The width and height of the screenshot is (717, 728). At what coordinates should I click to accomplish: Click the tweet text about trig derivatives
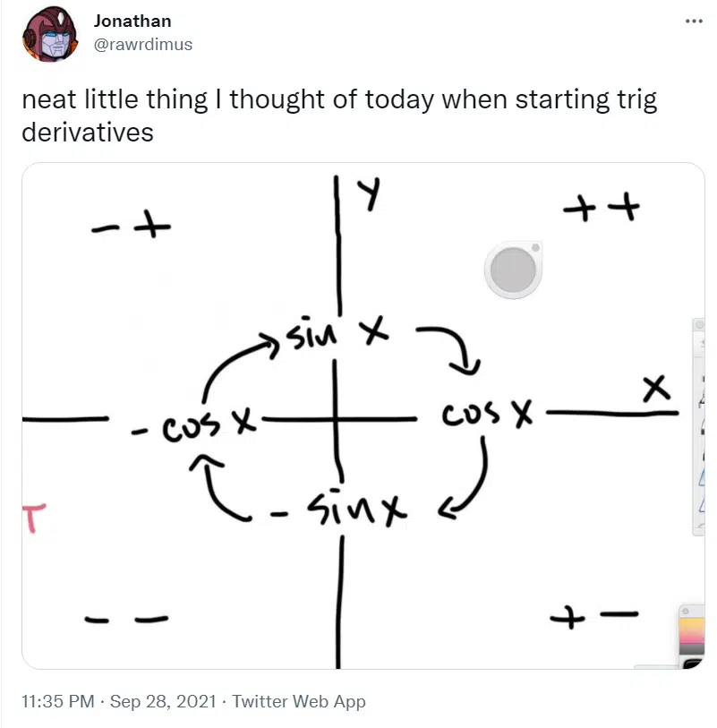point(339,116)
